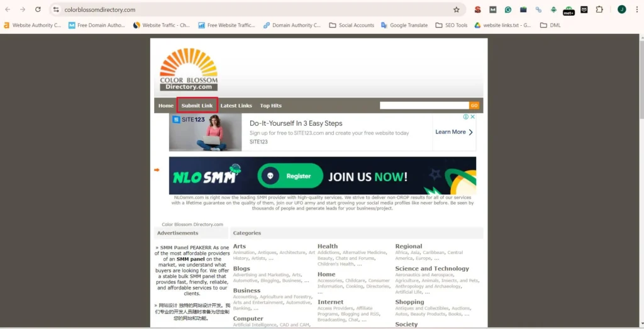
Task: Open site information icon in address bar
Action: click(x=56, y=9)
